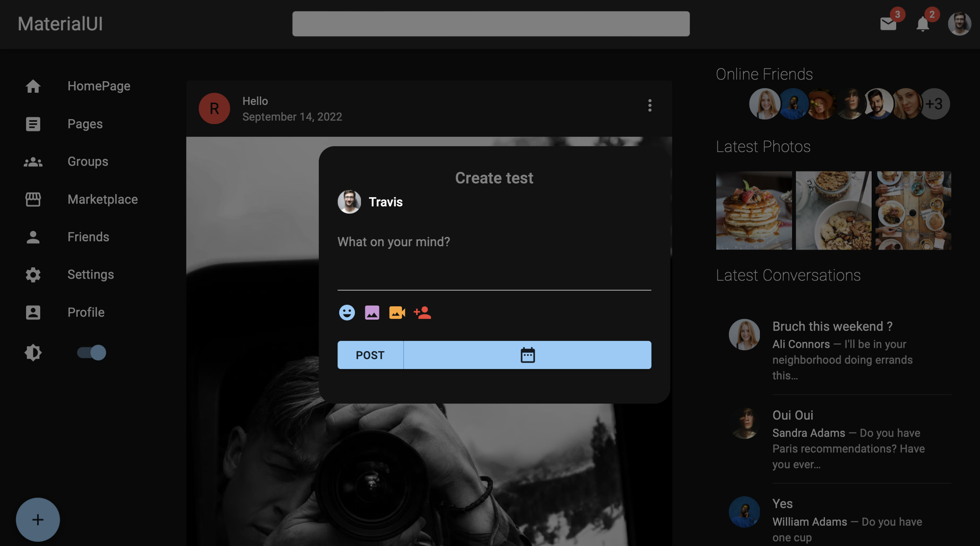Open the mail messages icon

(x=888, y=24)
